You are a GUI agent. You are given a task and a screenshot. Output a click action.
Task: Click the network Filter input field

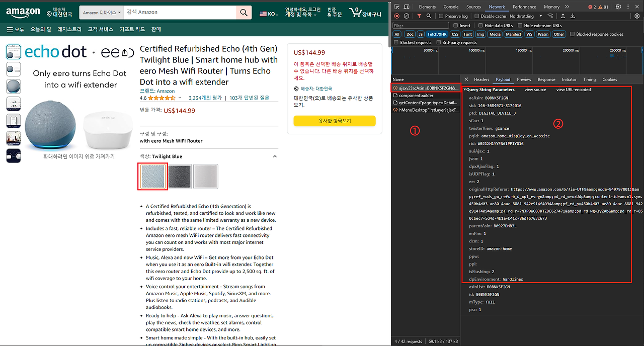pos(421,25)
